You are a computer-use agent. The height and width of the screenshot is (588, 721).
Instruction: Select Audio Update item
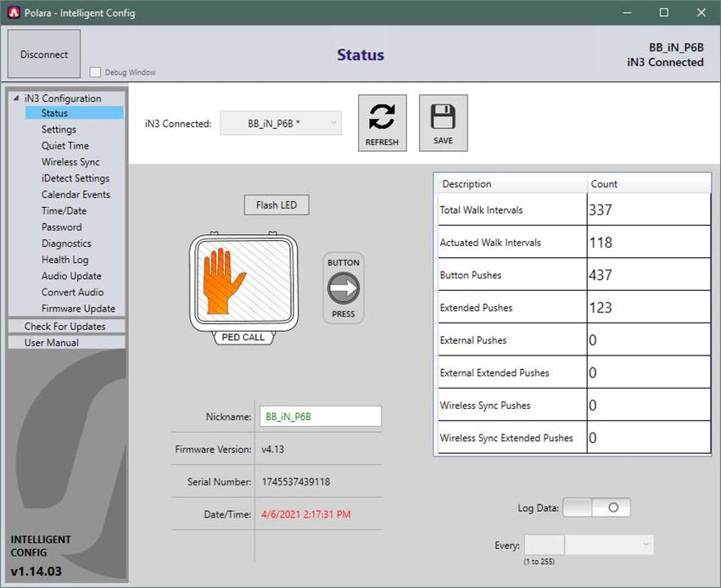[71, 276]
